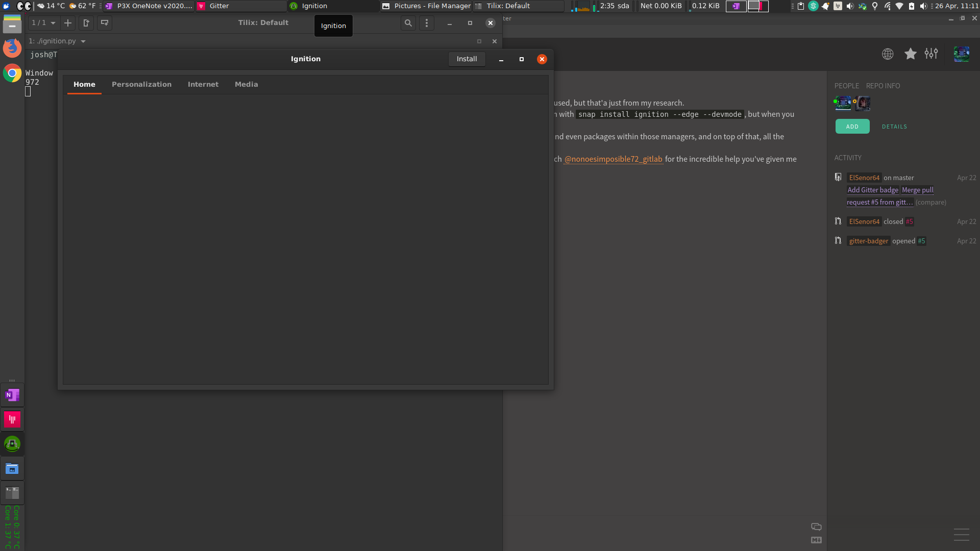
Task: Open the @nonoesimposible72_gitlab mention link
Action: [x=613, y=159]
